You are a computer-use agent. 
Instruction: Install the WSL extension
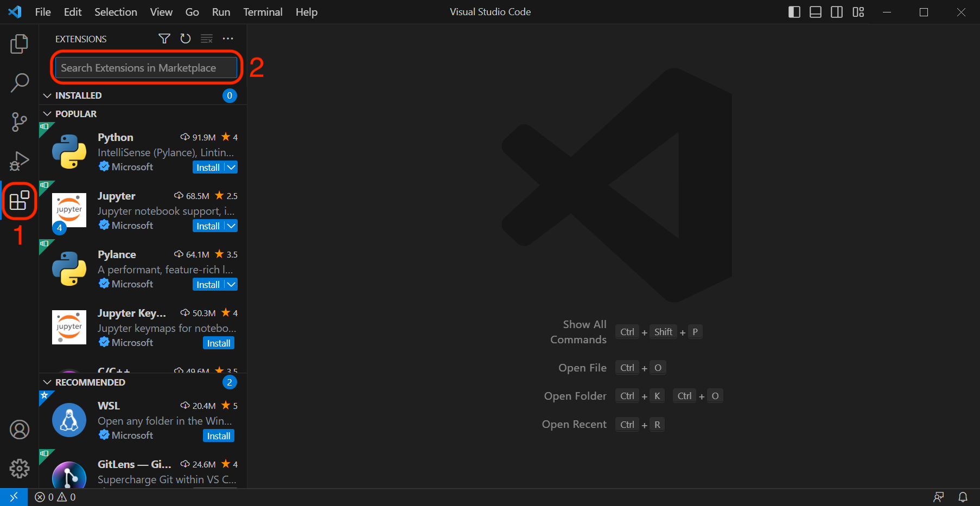point(218,435)
